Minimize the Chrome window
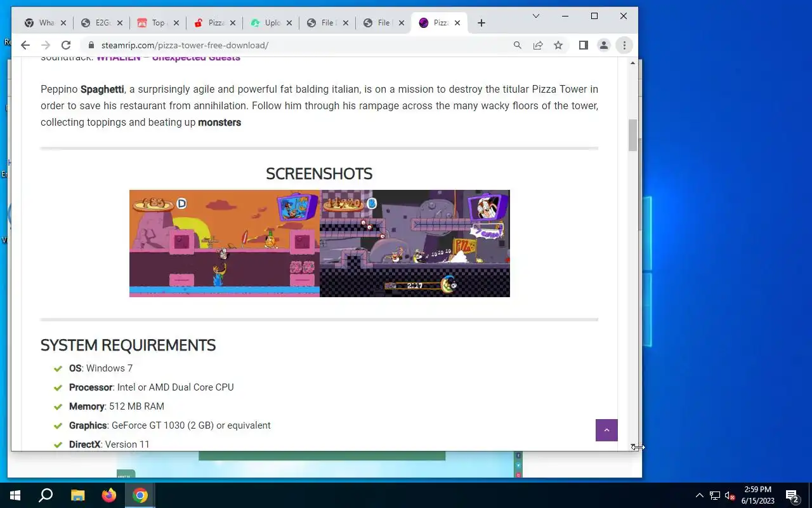The width and height of the screenshot is (812, 508). (565, 16)
